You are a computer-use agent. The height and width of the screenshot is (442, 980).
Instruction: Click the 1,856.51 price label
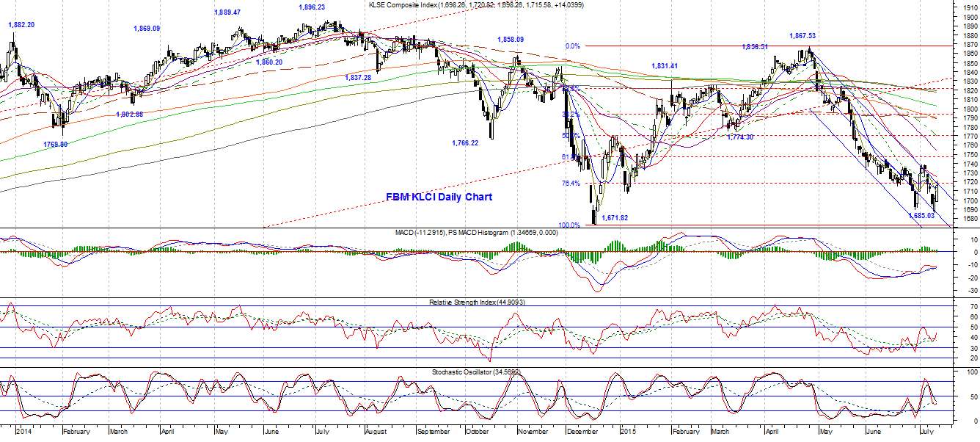(755, 46)
